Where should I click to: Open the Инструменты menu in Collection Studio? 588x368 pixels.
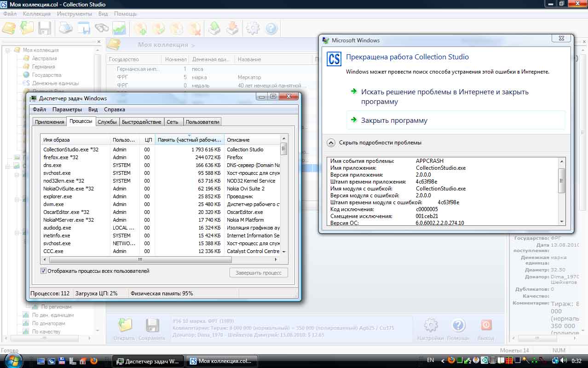75,14
